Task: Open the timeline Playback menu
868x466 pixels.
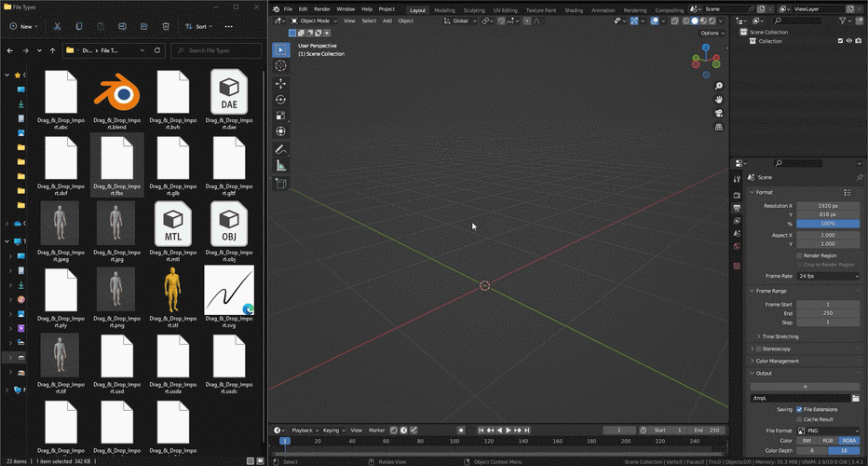Action: pos(305,430)
